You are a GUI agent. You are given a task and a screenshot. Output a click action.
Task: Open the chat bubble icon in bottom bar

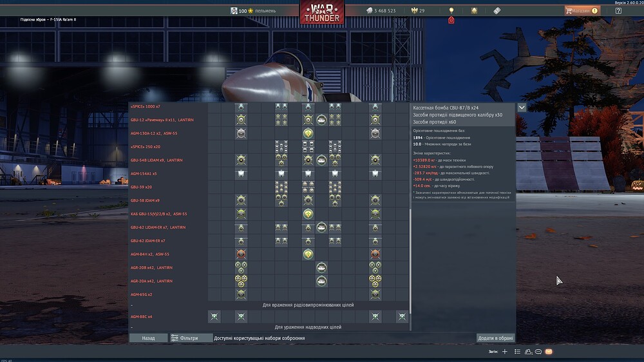tap(538, 351)
